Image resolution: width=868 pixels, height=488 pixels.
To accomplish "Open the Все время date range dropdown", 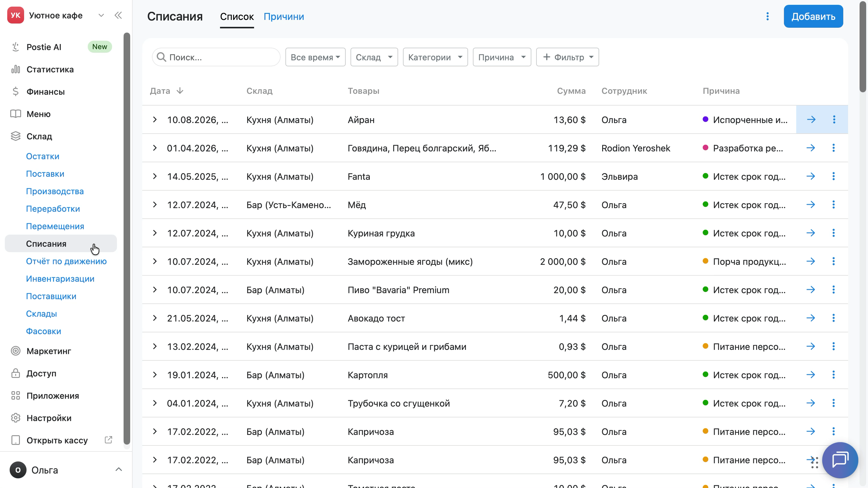I will point(315,57).
